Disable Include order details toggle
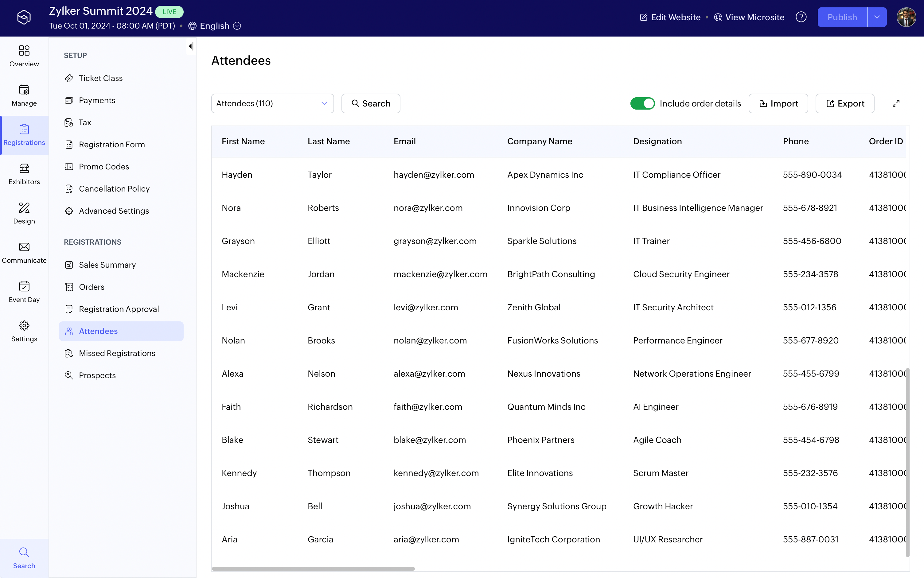The width and height of the screenshot is (924, 578). tap(642, 103)
